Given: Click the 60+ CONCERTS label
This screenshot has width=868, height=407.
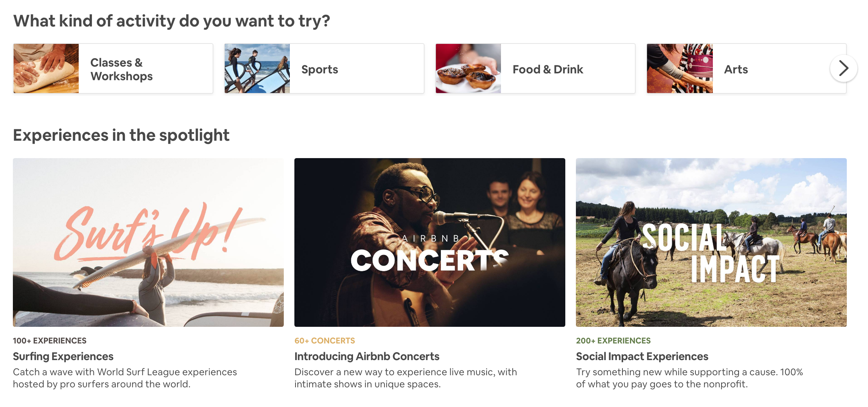Looking at the screenshot, I should pyautogui.click(x=325, y=340).
